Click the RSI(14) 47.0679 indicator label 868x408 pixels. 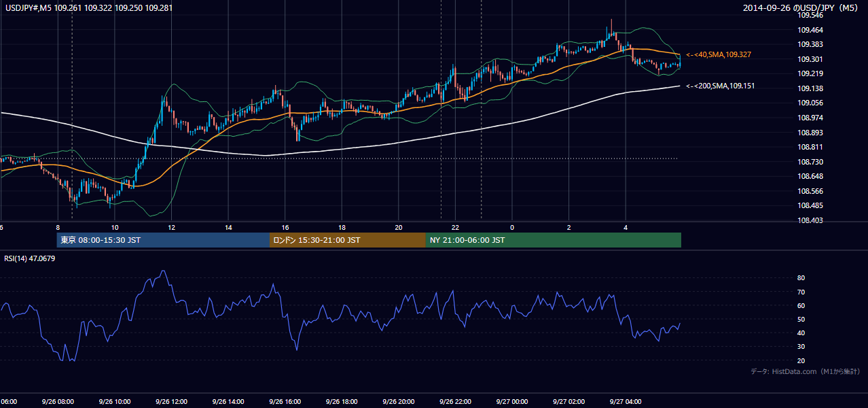click(x=29, y=258)
